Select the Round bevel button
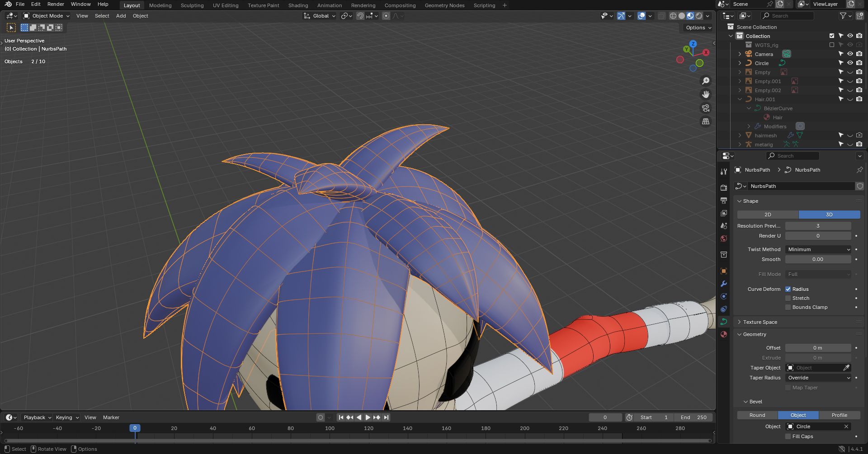 click(757, 415)
